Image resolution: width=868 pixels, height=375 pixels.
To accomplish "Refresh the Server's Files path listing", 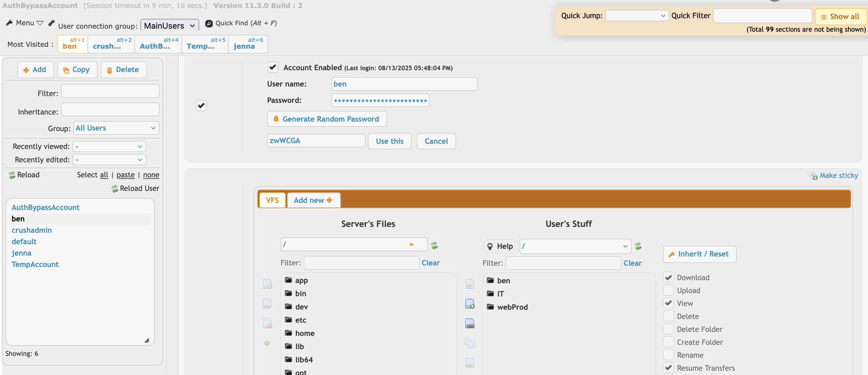I will coord(434,245).
